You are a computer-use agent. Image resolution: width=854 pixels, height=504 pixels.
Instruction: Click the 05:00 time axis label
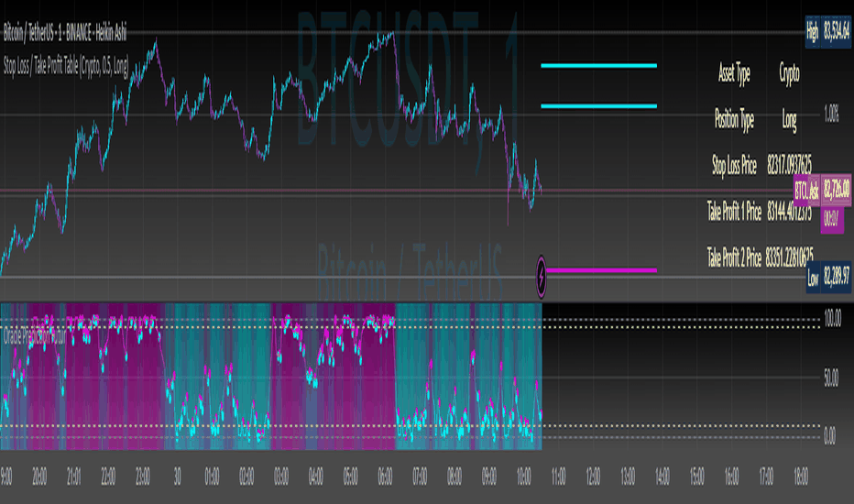pos(350,477)
